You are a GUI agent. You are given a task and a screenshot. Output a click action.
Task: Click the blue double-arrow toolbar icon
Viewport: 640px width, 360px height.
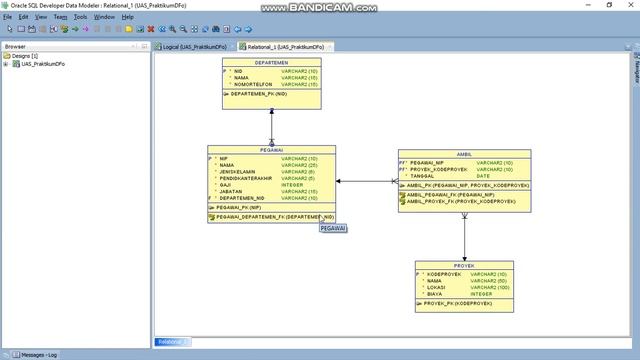(162, 29)
